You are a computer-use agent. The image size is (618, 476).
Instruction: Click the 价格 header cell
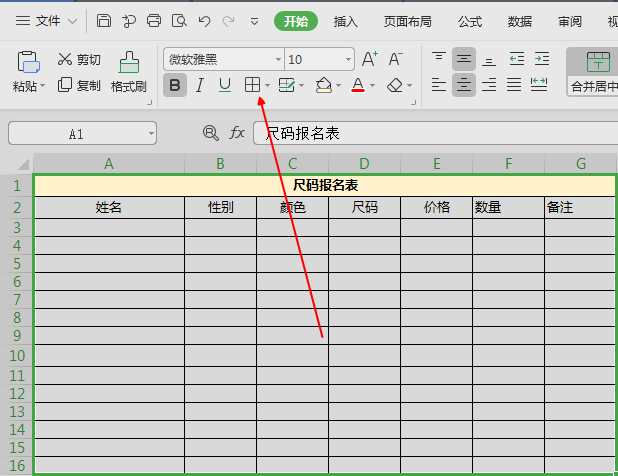point(436,207)
